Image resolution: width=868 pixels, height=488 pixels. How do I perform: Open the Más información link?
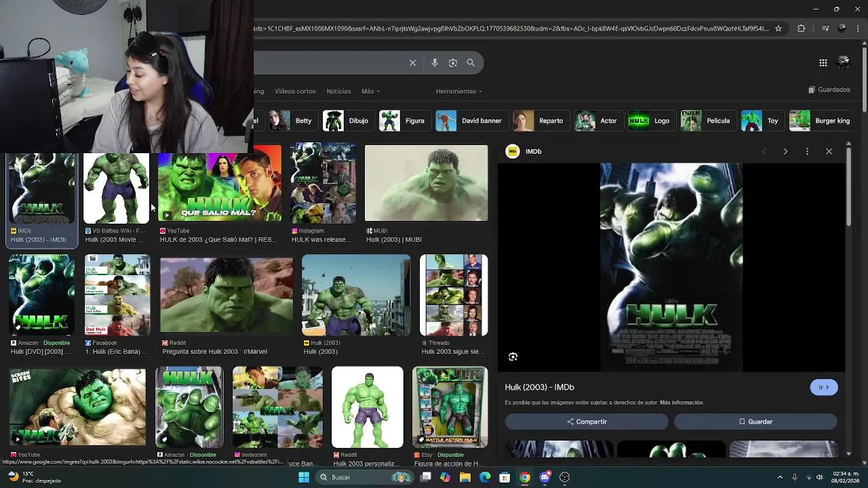[x=682, y=403]
